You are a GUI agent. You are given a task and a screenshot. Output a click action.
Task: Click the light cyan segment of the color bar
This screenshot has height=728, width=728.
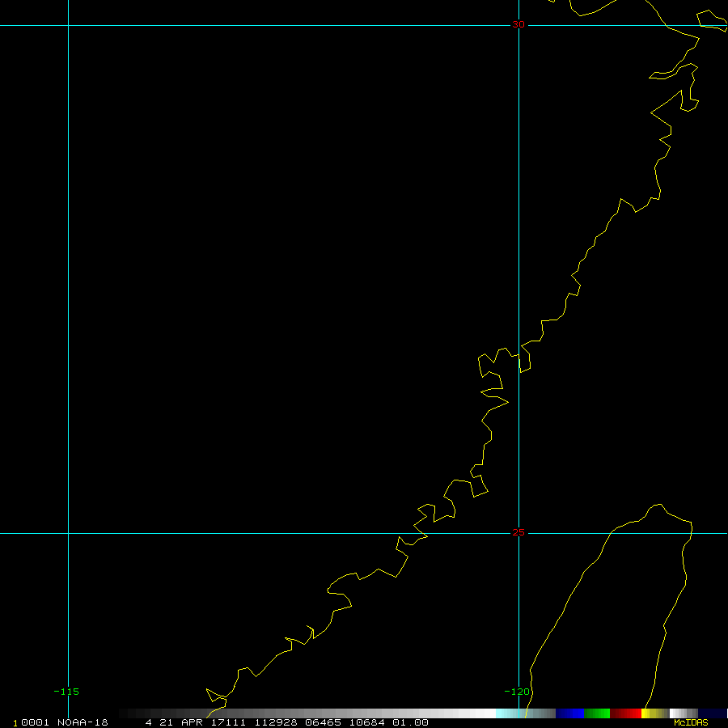click(x=510, y=713)
